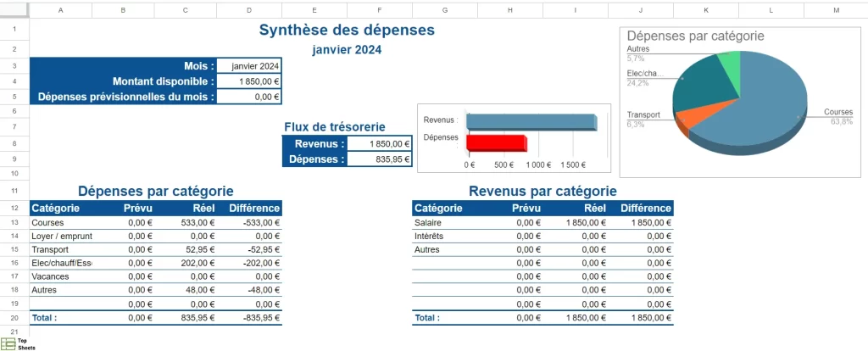The height and width of the screenshot is (351, 868).
Task: Select column M header
Action: click(836, 10)
